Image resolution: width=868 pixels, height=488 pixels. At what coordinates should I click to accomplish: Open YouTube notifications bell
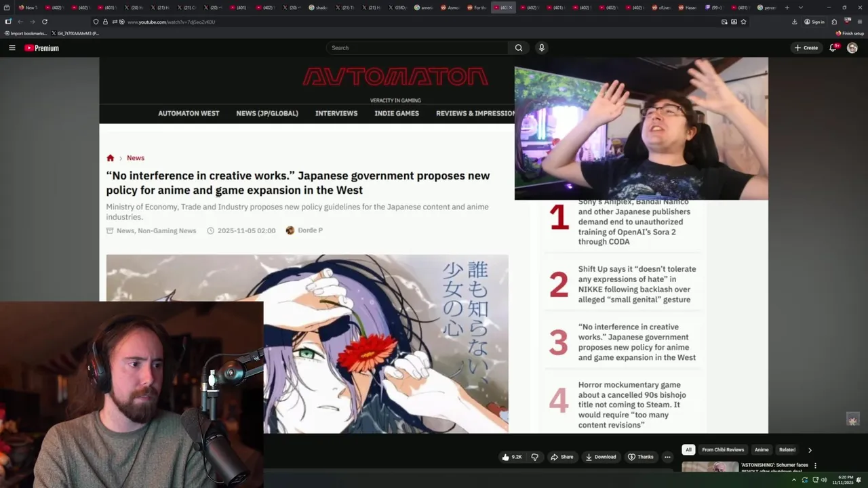click(x=833, y=47)
